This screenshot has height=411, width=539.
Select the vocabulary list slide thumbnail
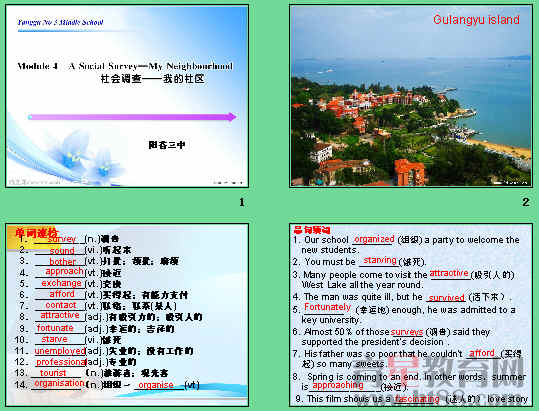(127, 315)
